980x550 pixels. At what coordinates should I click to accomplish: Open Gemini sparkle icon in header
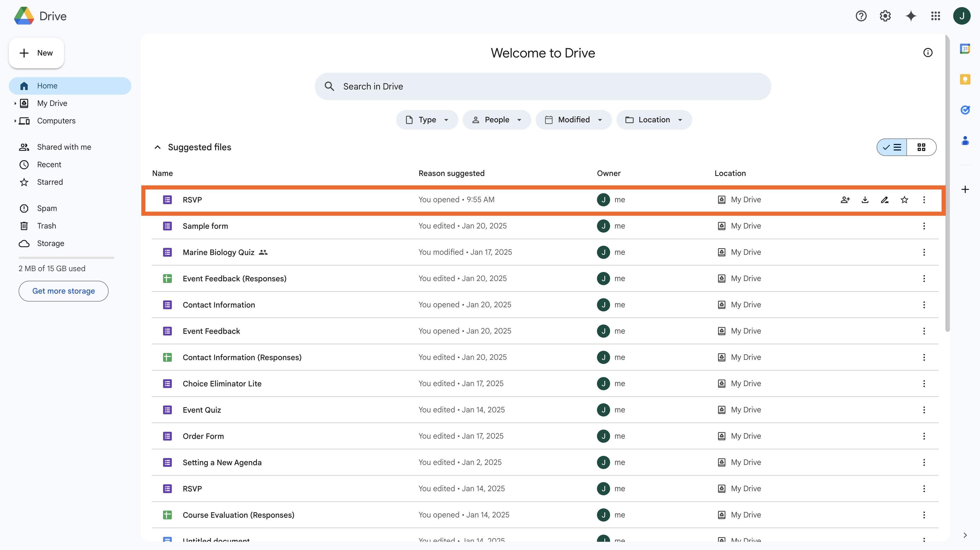(x=911, y=16)
